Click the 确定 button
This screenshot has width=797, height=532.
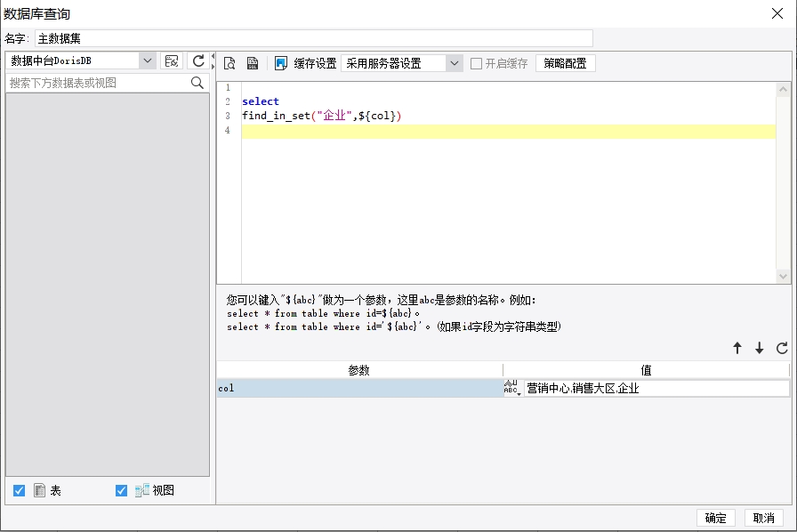coord(716,518)
